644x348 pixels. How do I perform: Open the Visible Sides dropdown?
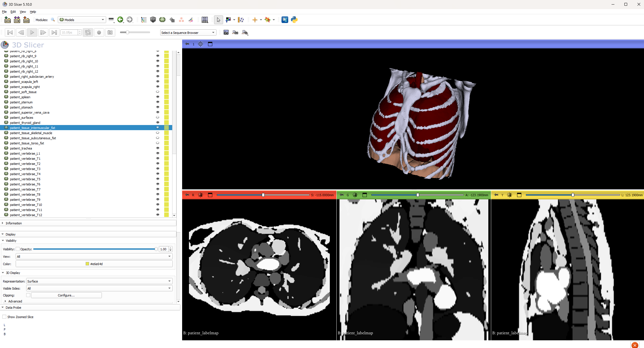(99, 288)
